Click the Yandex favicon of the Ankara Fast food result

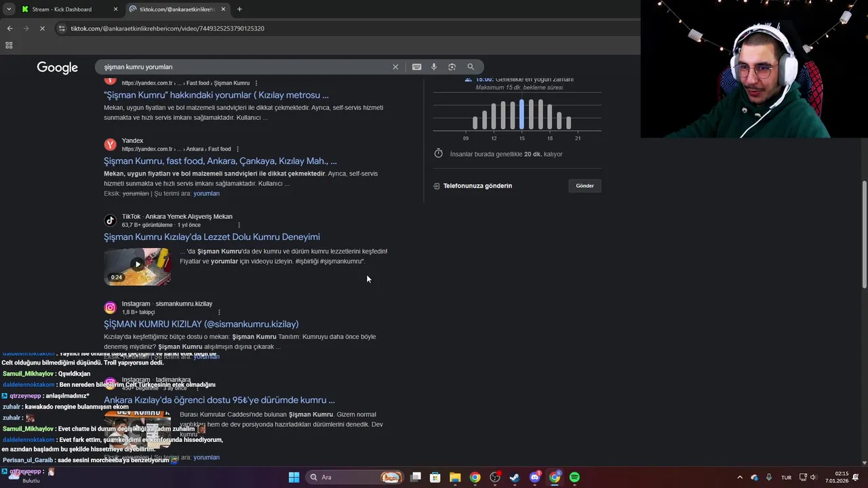click(110, 144)
